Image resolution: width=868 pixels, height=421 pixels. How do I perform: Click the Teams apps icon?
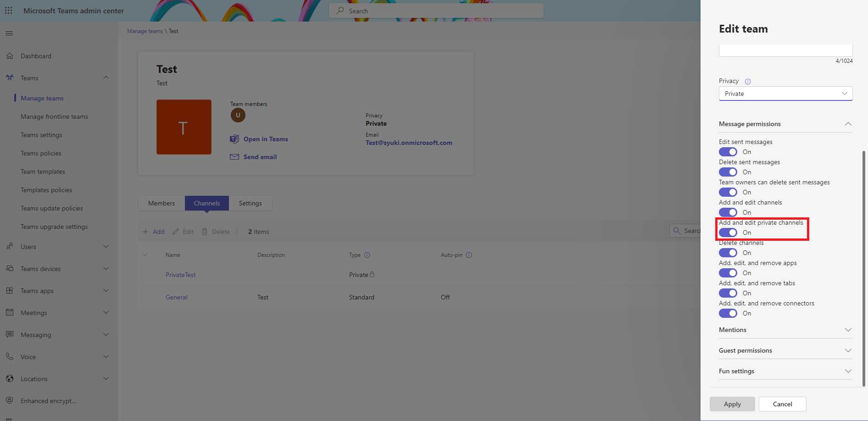click(x=10, y=291)
